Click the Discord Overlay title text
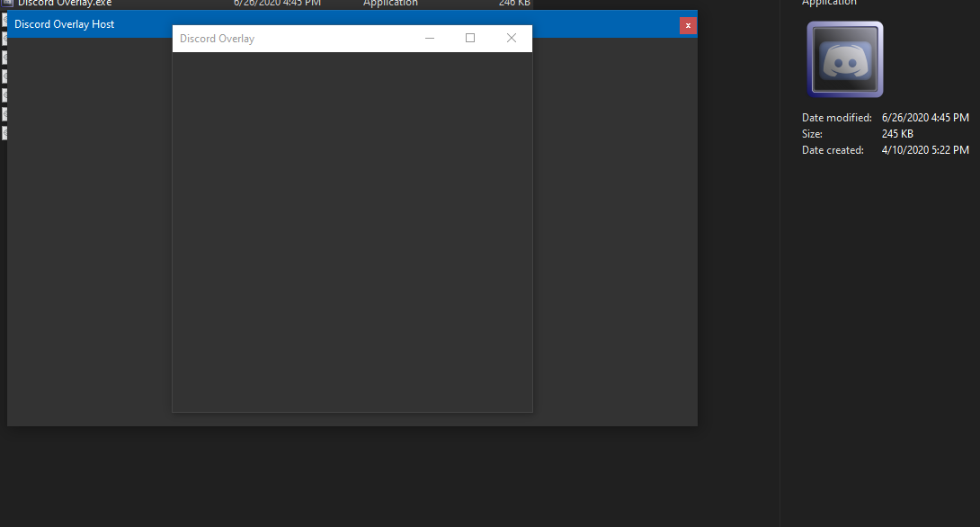Image resolution: width=980 pixels, height=527 pixels. pos(217,39)
